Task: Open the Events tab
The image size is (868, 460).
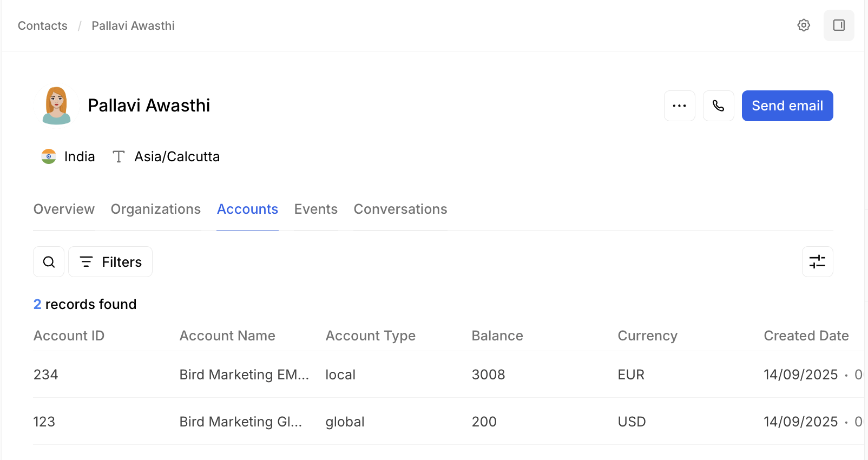Action: pyautogui.click(x=315, y=209)
